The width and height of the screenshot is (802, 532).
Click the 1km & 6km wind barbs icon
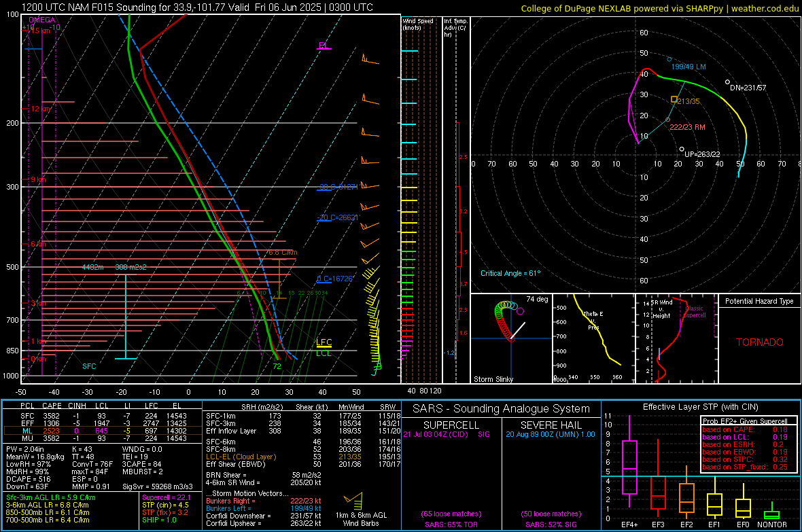tap(353, 499)
